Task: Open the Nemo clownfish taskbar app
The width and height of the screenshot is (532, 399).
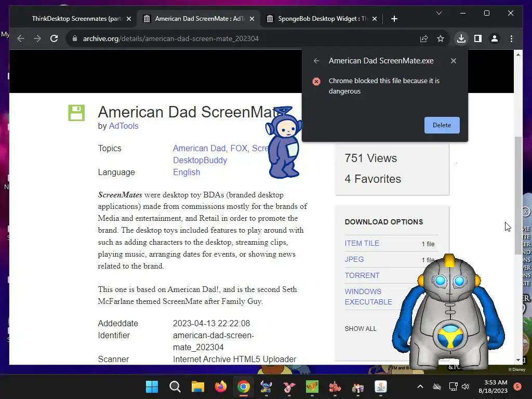Action: 335,387
